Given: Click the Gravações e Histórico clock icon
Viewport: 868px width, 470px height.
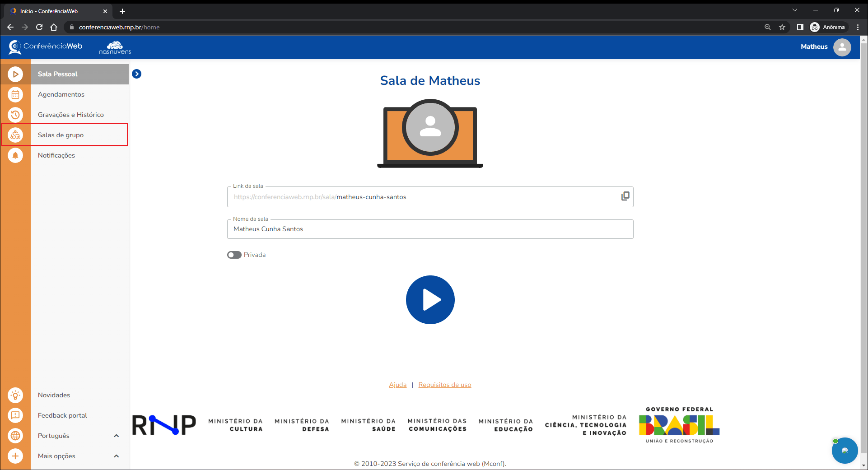Looking at the screenshot, I should [x=15, y=115].
